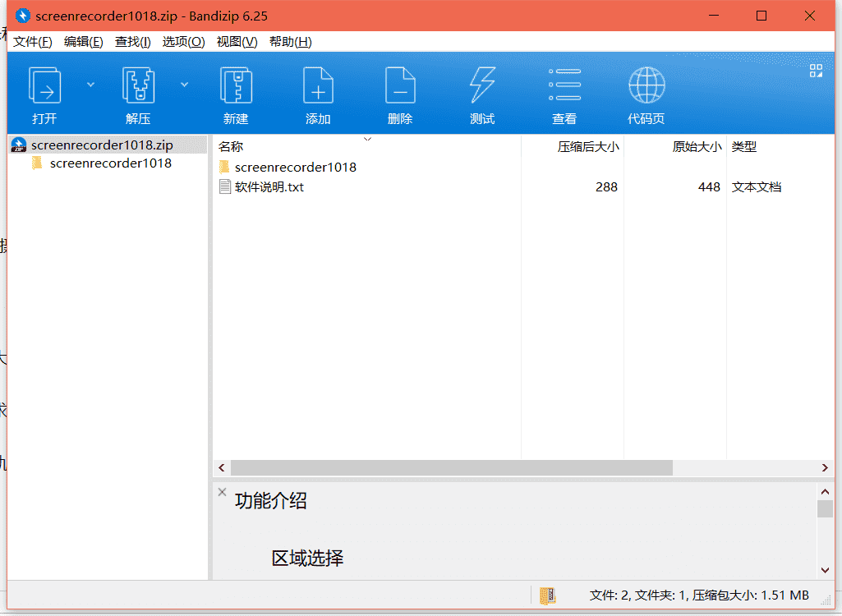Click the archive icon in status bar
The height and width of the screenshot is (616, 842).
click(x=547, y=595)
